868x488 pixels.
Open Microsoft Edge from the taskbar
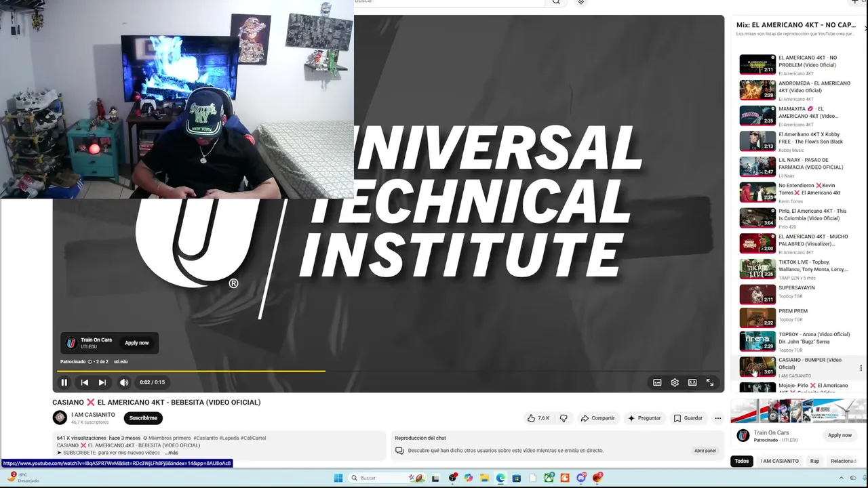(x=500, y=478)
